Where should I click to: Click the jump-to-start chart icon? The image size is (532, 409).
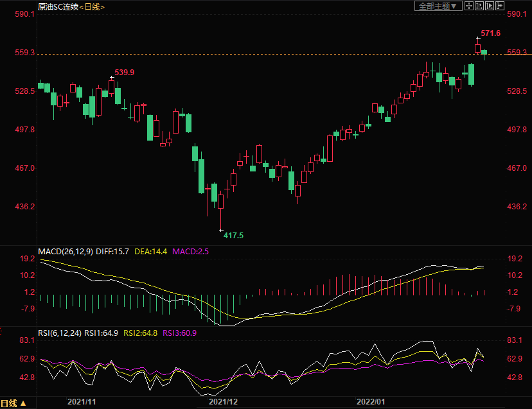479,6
